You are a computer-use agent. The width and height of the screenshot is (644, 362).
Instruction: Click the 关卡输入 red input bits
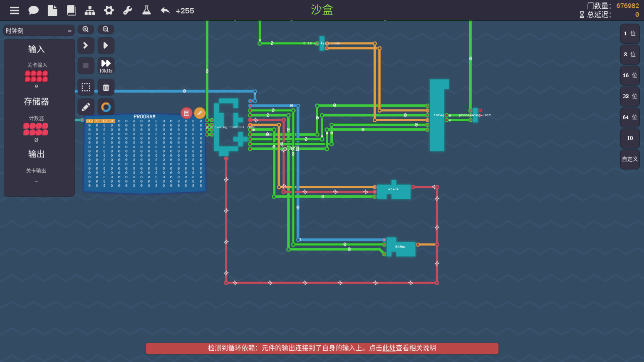click(x=36, y=76)
